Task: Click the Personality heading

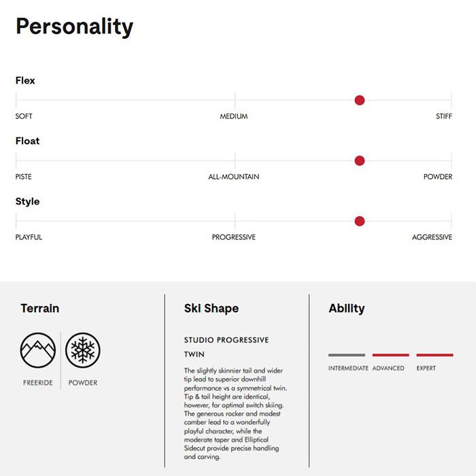Action: coord(74,27)
